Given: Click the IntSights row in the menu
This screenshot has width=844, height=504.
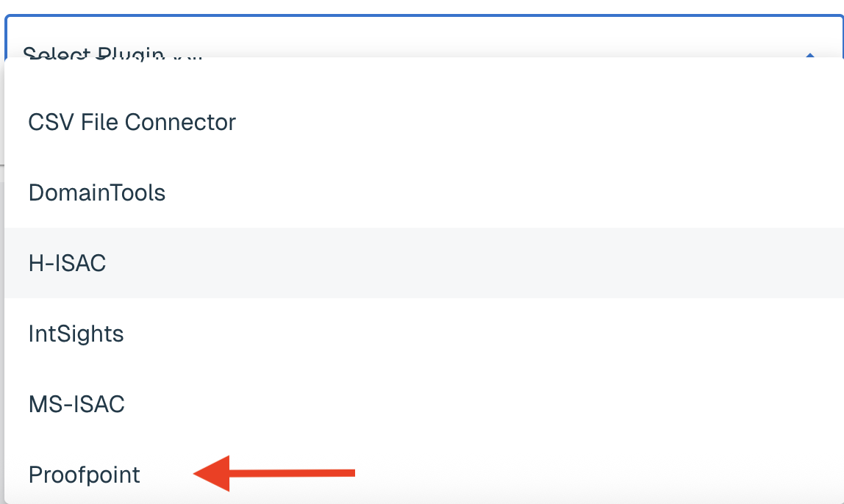Looking at the screenshot, I should pyautogui.click(x=424, y=334).
